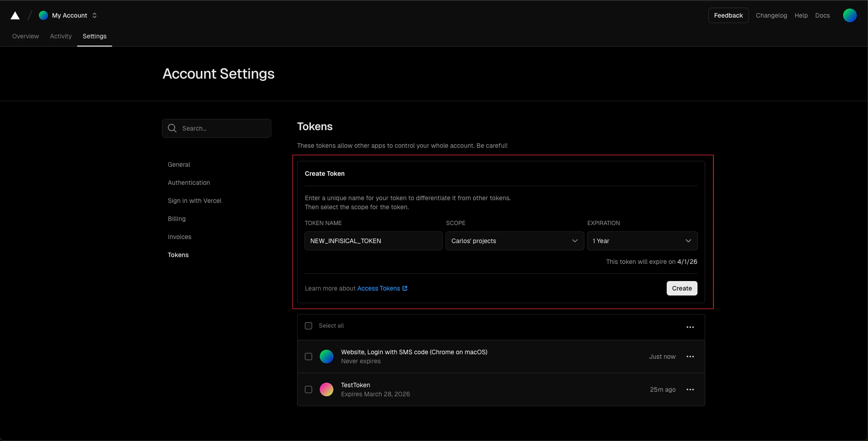The height and width of the screenshot is (441, 868).
Task: Open General settings section
Action: click(x=179, y=164)
